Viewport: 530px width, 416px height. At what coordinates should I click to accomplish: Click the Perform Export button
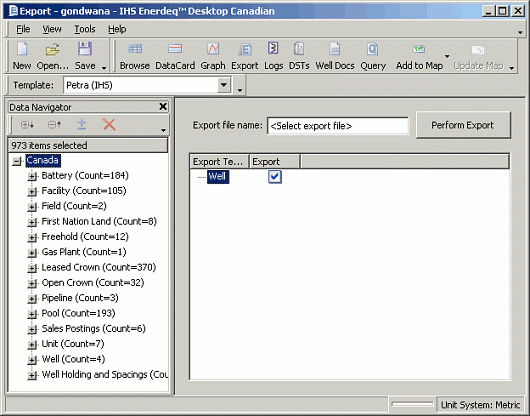click(x=463, y=125)
